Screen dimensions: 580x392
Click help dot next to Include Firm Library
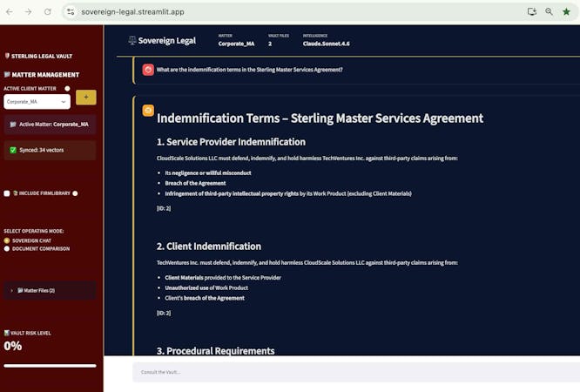[x=75, y=193]
